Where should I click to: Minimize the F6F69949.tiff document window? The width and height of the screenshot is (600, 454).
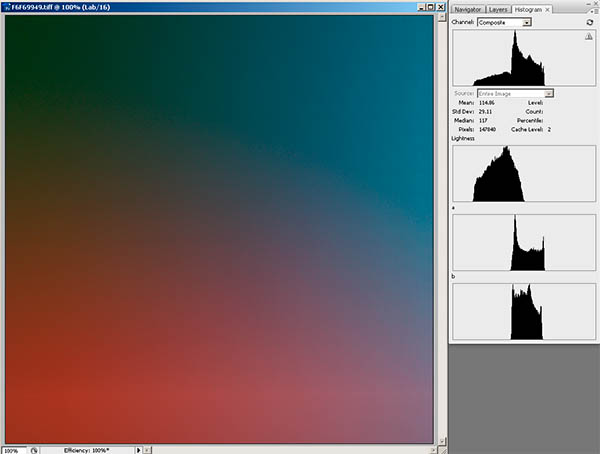tap(422, 7)
